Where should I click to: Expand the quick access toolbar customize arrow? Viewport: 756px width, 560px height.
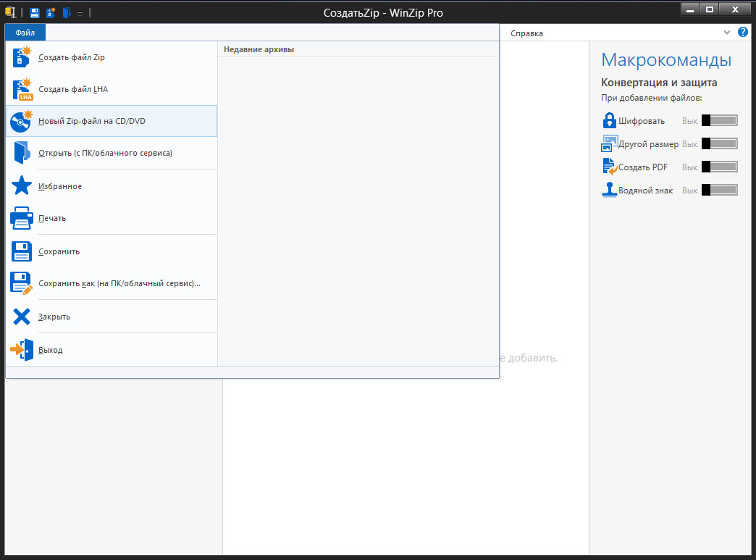[x=80, y=14]
